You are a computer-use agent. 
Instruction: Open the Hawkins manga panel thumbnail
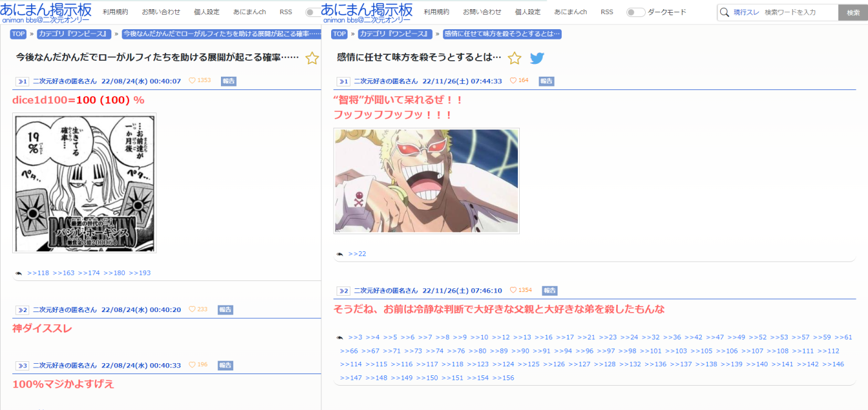(84, 182)
